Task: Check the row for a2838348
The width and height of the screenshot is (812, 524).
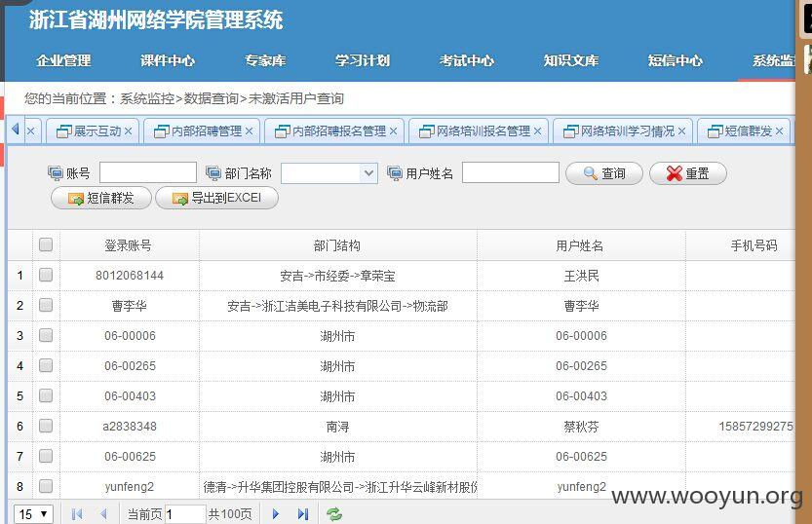Action: (x=46, y=426)
